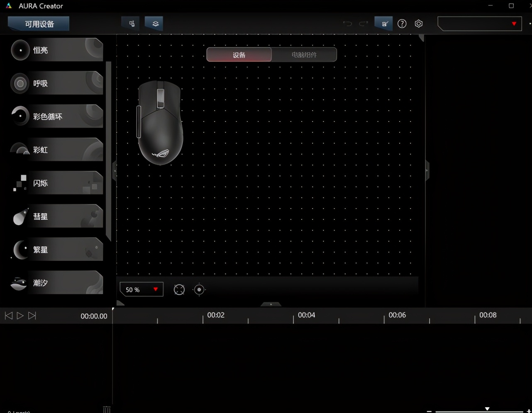Select the ROG mouse on the canvas
The width and height of the screenshot is (532, 413).
(x=160, y=123)
